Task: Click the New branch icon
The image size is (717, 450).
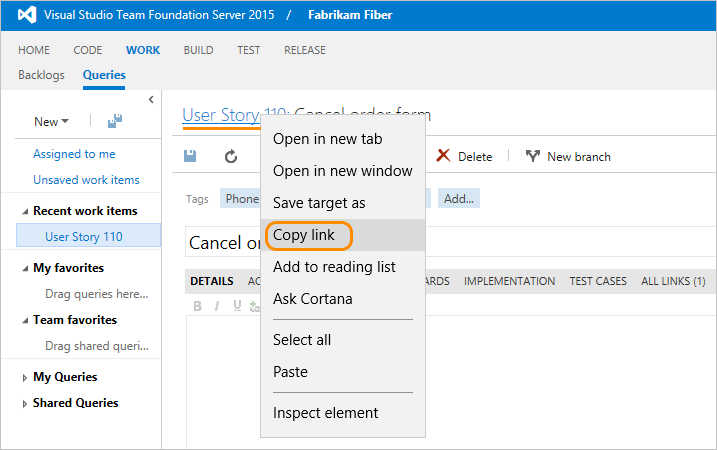Action: click(x=533, y=156)
